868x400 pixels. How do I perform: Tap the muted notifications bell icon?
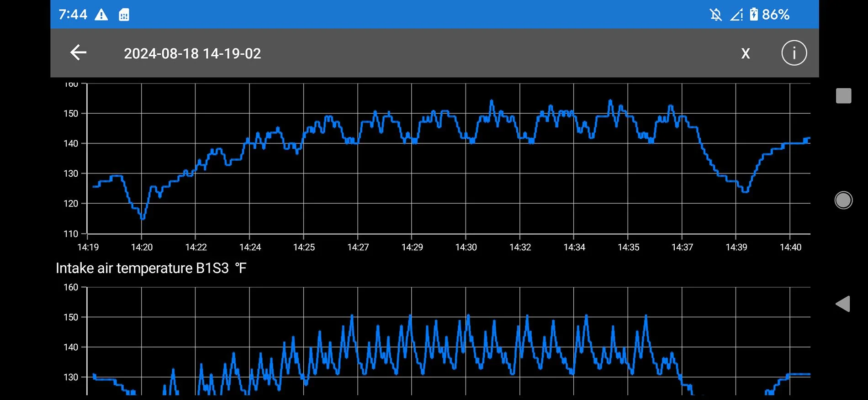point(716,15)
